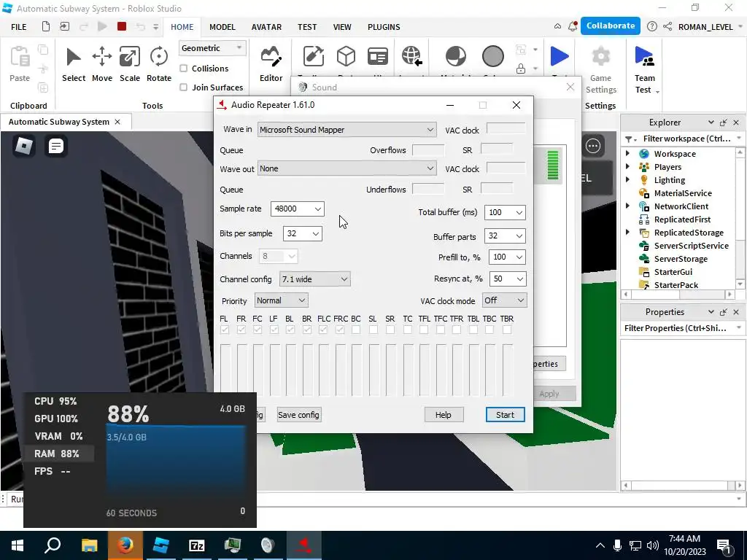747x560 pixels.
Task: Enable the Collisions checkbox
Action: 183,69
